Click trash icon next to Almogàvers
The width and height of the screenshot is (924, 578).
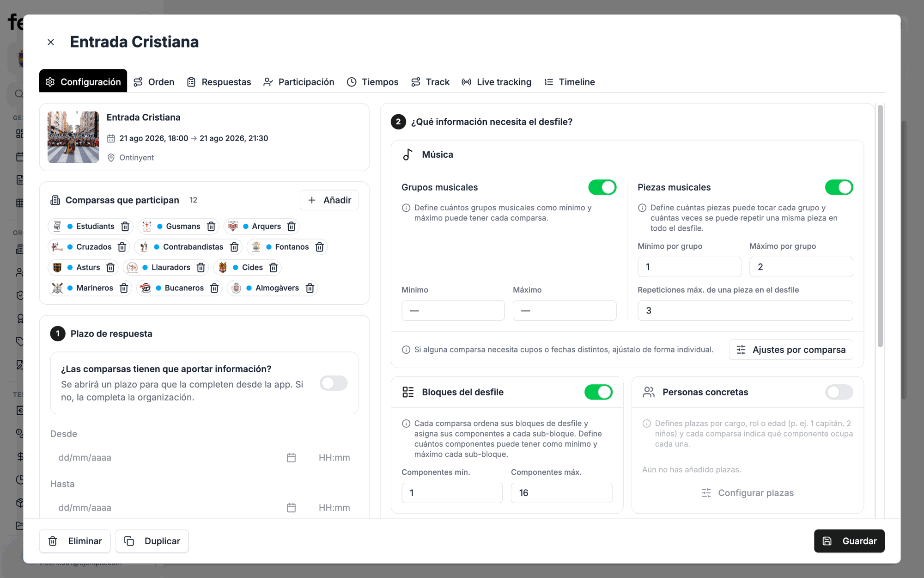click(x=310, y=288)
